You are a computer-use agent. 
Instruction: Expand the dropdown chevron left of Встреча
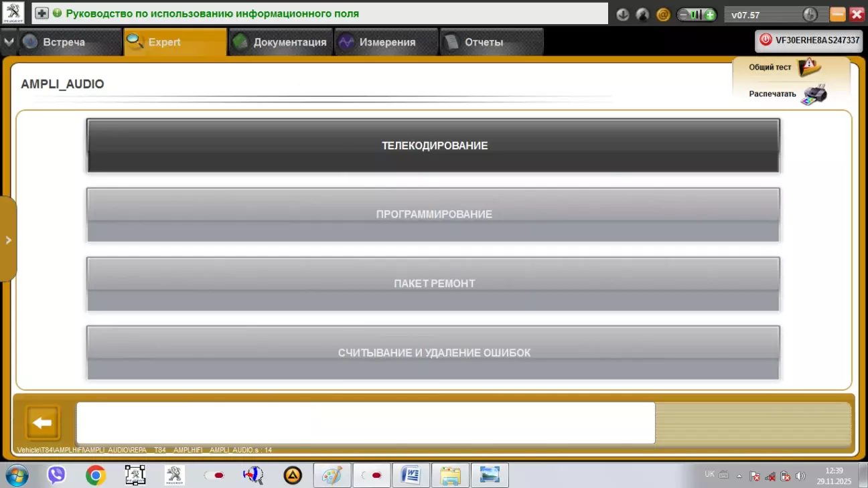click(x=8, y=42)
